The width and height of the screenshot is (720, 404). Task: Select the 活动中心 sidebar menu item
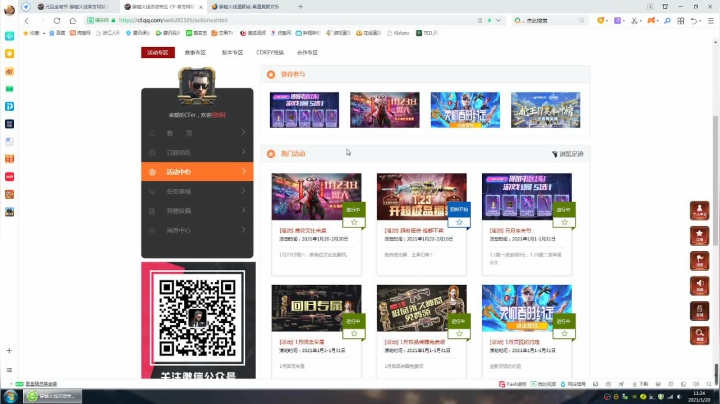point(197,172)
